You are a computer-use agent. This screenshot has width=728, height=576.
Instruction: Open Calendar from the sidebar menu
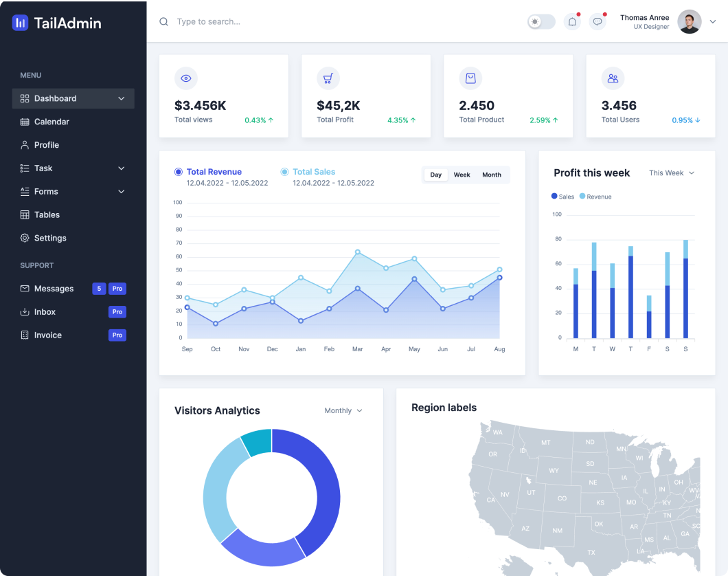(x=52, y=122)
